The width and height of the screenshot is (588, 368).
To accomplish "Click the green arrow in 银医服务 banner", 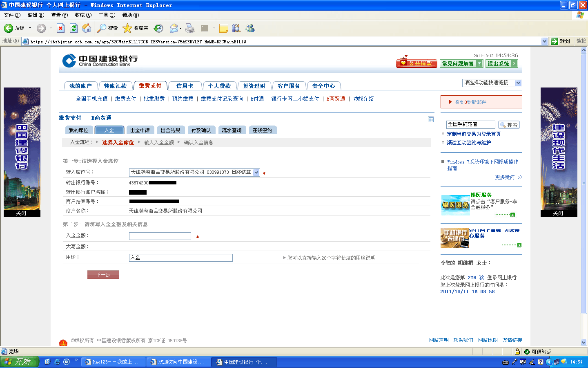I will click(513, 215).
